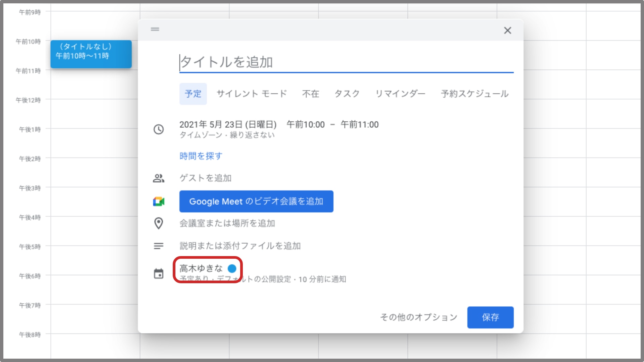Screen dimensions: 644x362
Task: Grab the dialog drag handle icon
Action: pyautogui.click(x=155, y=29)
